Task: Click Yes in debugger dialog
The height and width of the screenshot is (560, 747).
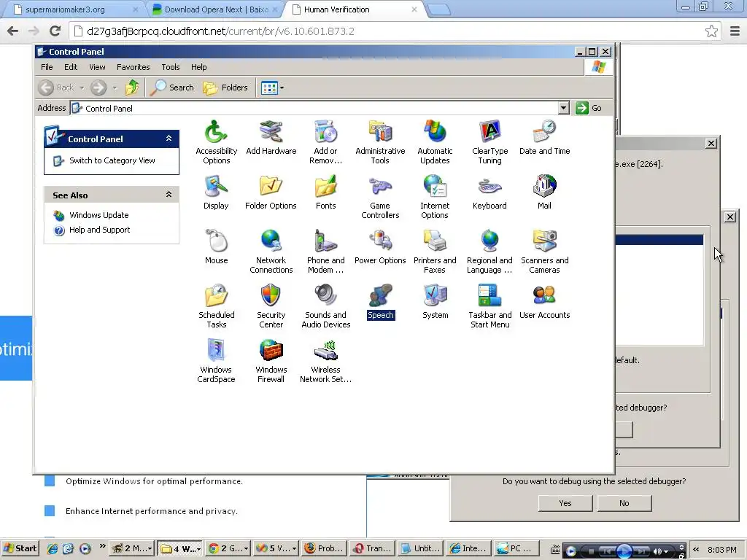Action: tap(565, 503)
